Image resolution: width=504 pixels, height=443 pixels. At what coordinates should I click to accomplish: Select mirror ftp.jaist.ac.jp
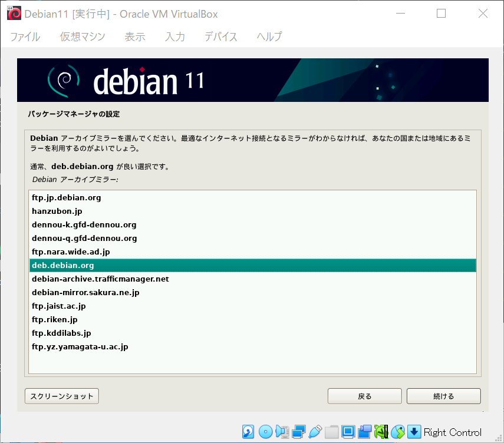[253, 306]
